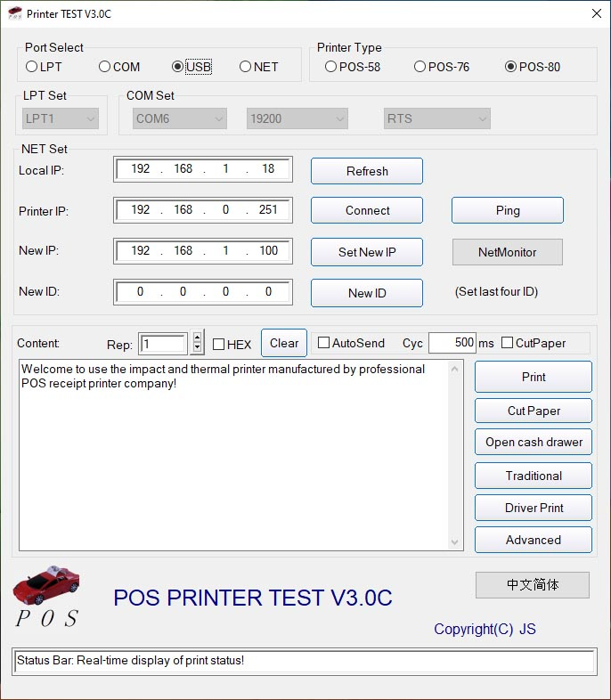Click the (Set last four ID) label

pos(496,291)
